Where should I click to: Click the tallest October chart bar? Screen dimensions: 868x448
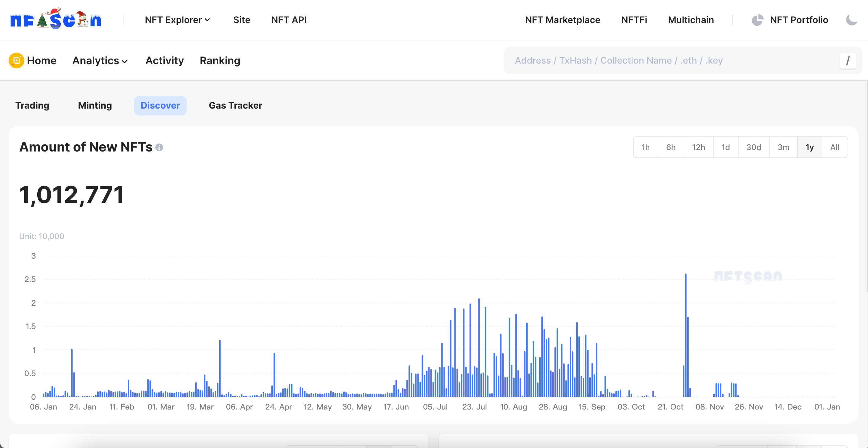click(x=686, y=336)
